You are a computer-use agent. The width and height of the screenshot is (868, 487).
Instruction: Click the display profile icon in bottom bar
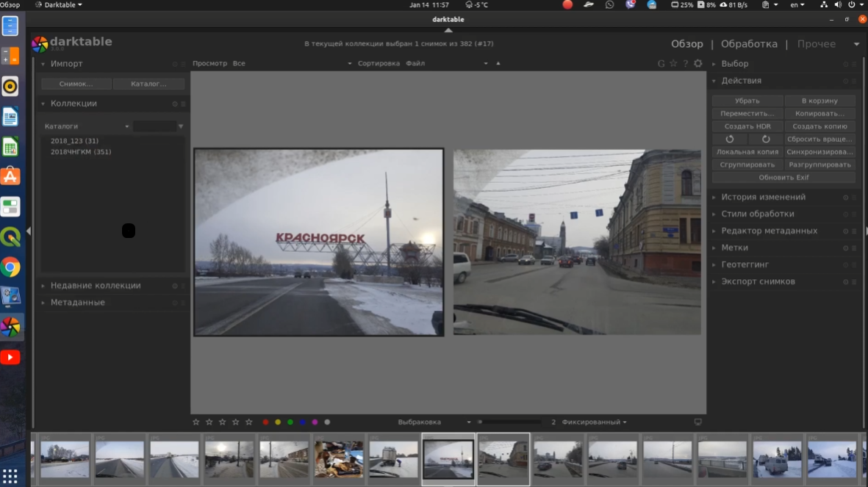[698, 422]
